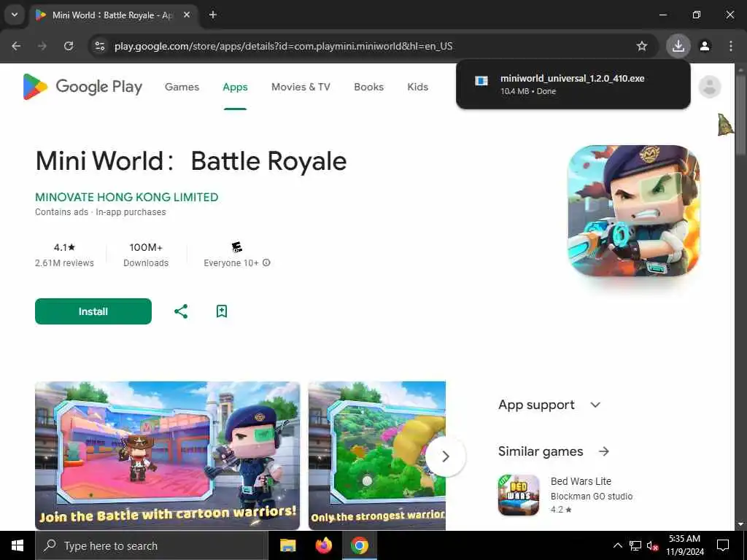Go forward to the next page
The image size is (747, 560).
pyautogui.click(x=42, y=46)
